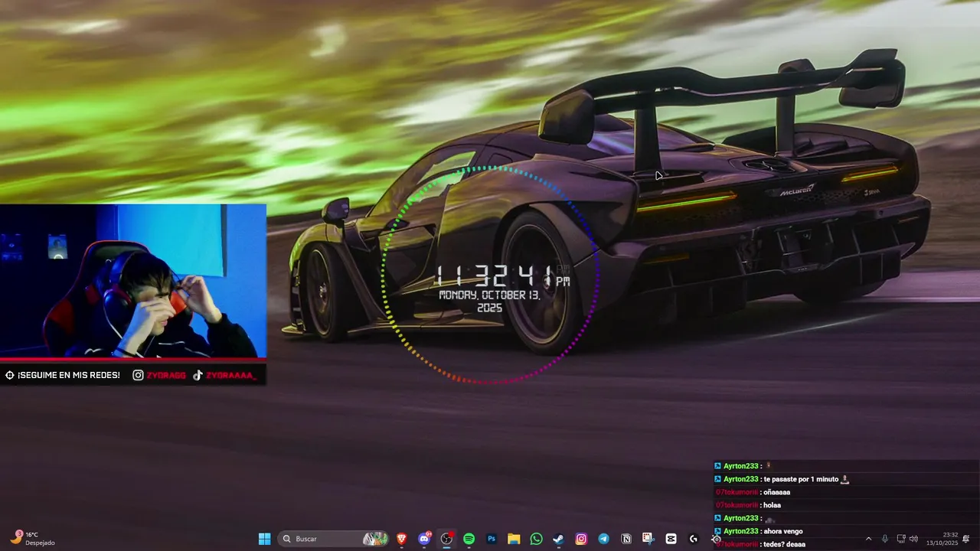Open Instagram app from the taskbar
The image size is (980, 551).
pos(581,539)
